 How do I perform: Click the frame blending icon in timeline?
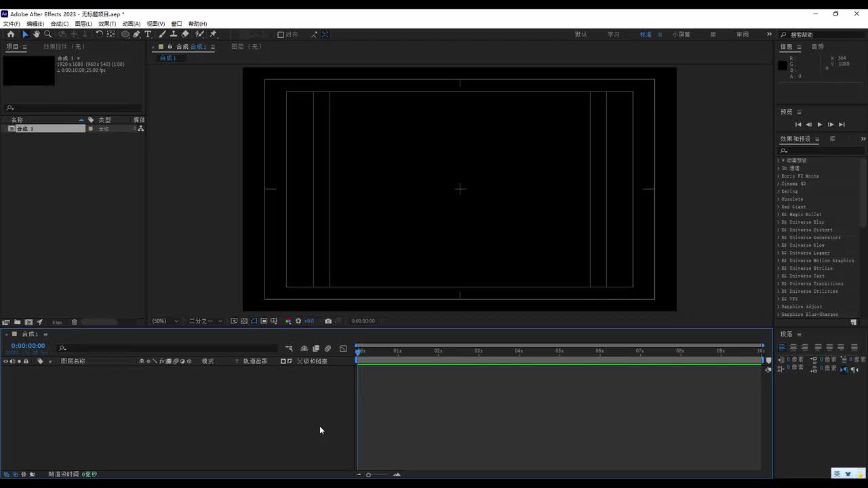(x=316, y=348)
